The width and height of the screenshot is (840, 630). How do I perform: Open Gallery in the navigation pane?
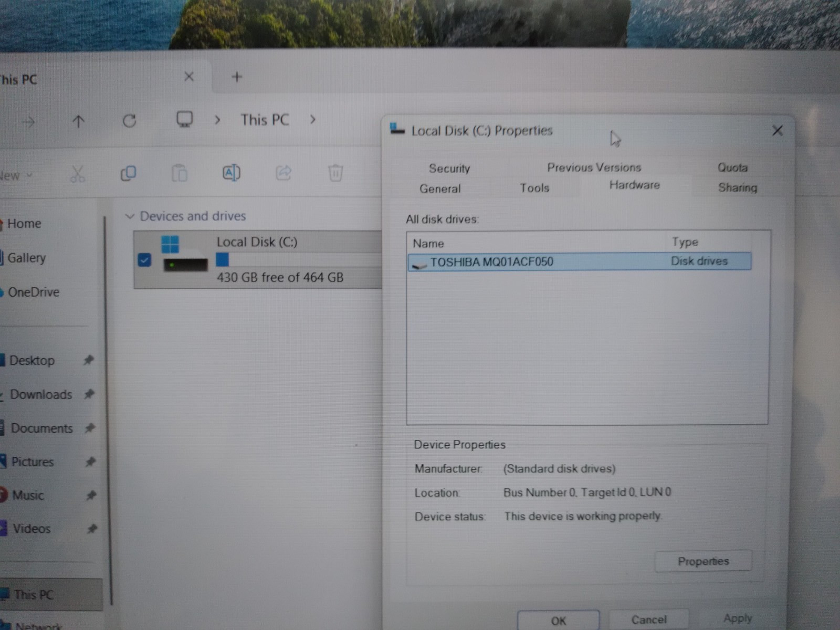(x=26, y=258)
